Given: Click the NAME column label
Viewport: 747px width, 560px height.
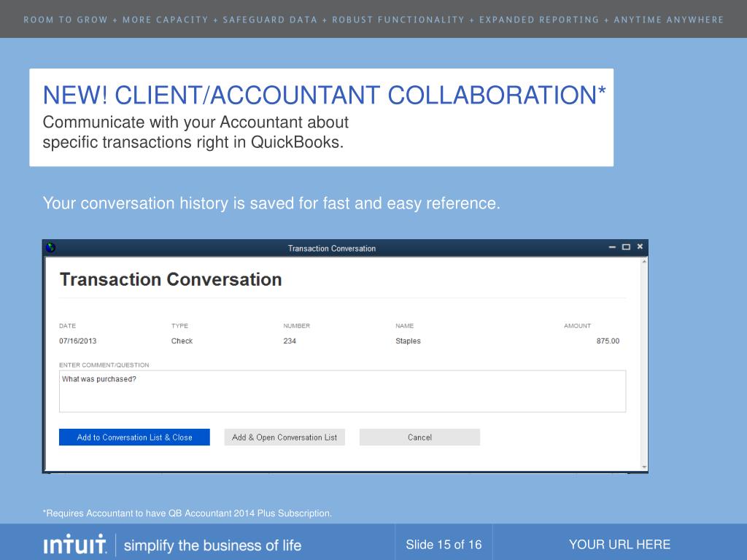Looking at the screenshot, I should coord(404,326).
